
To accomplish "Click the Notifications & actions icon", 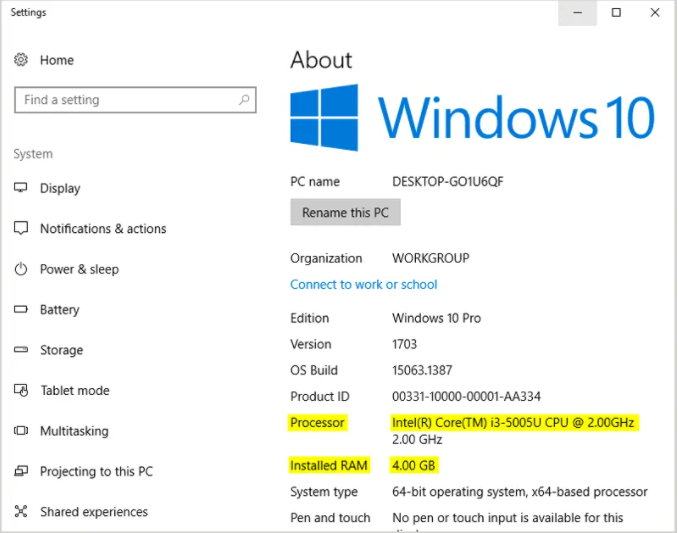I will (21, 229).
